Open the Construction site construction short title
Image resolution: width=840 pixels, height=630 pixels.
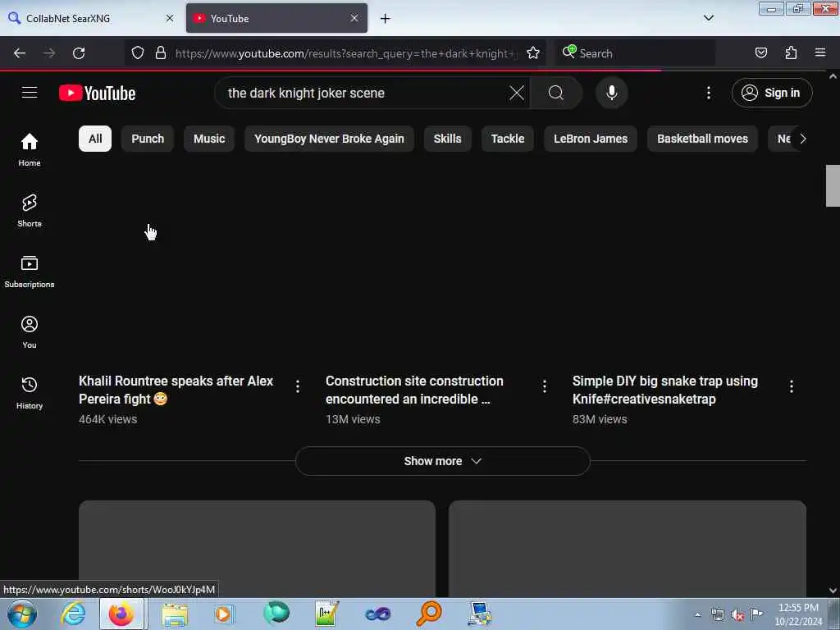414,390
